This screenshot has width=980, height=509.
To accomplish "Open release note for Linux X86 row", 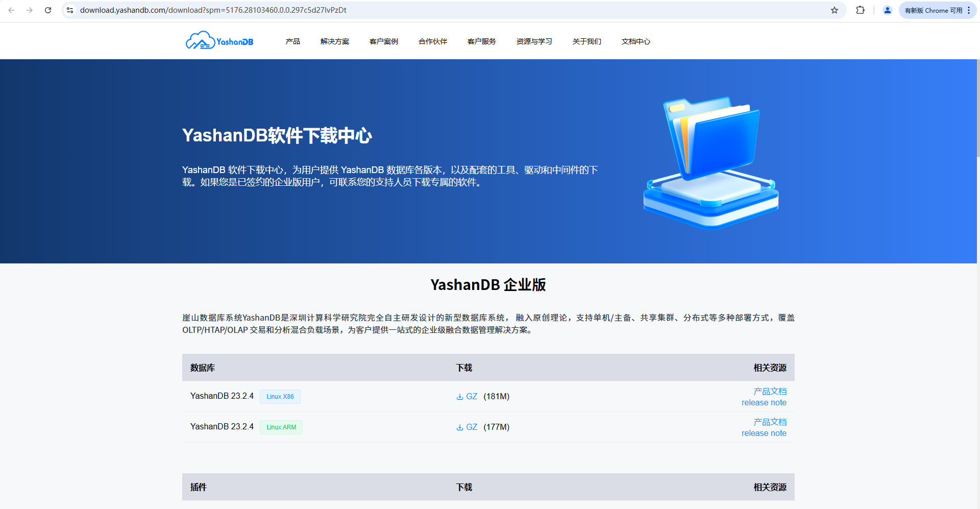I will [x=764, y=403].
